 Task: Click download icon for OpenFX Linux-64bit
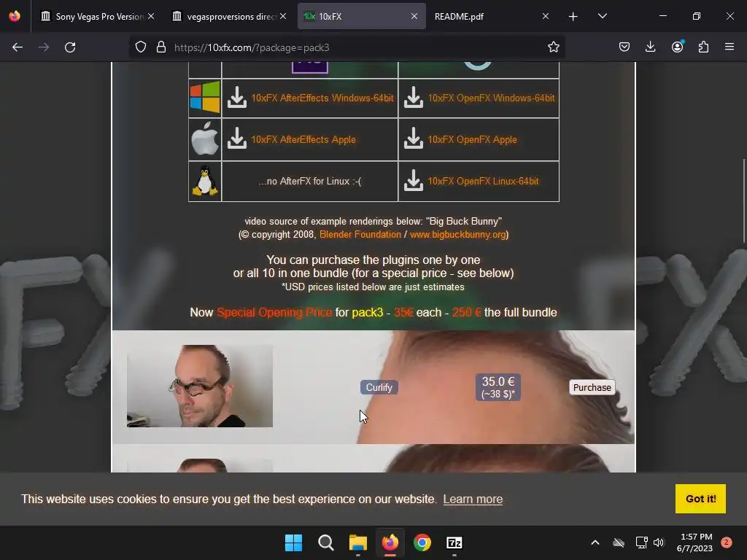point(414,181)
